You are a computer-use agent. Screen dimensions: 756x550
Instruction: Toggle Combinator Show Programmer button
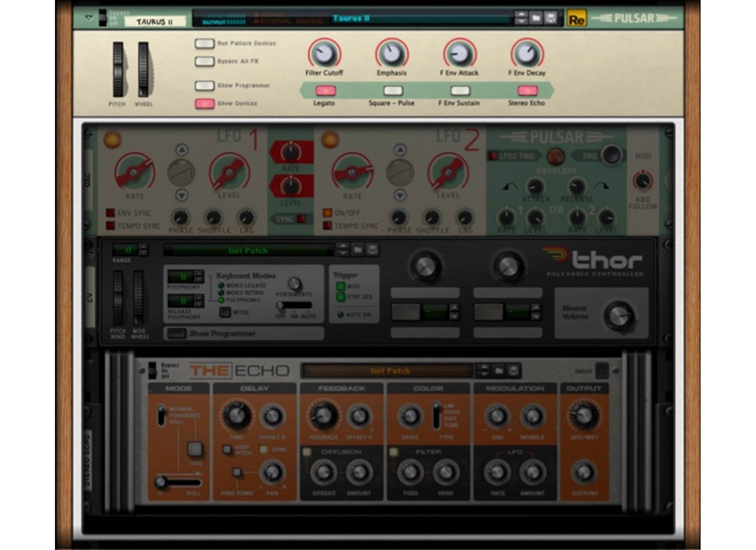click(x=204, y=85)
